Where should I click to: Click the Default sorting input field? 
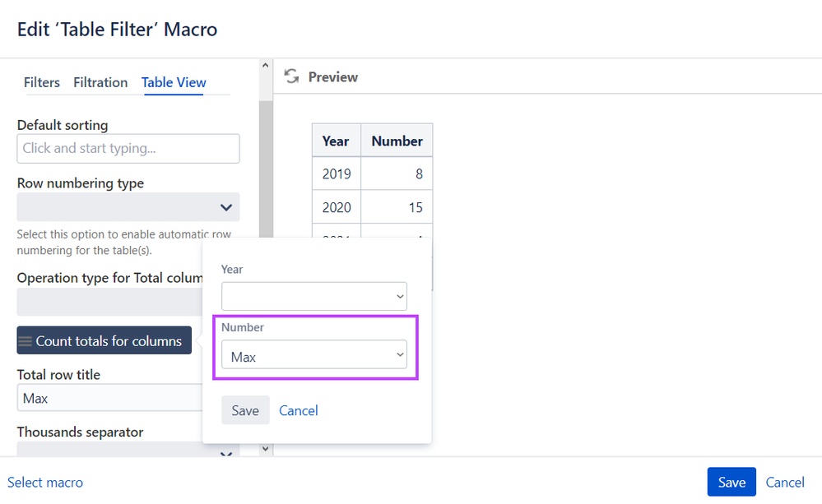[128, 148]
